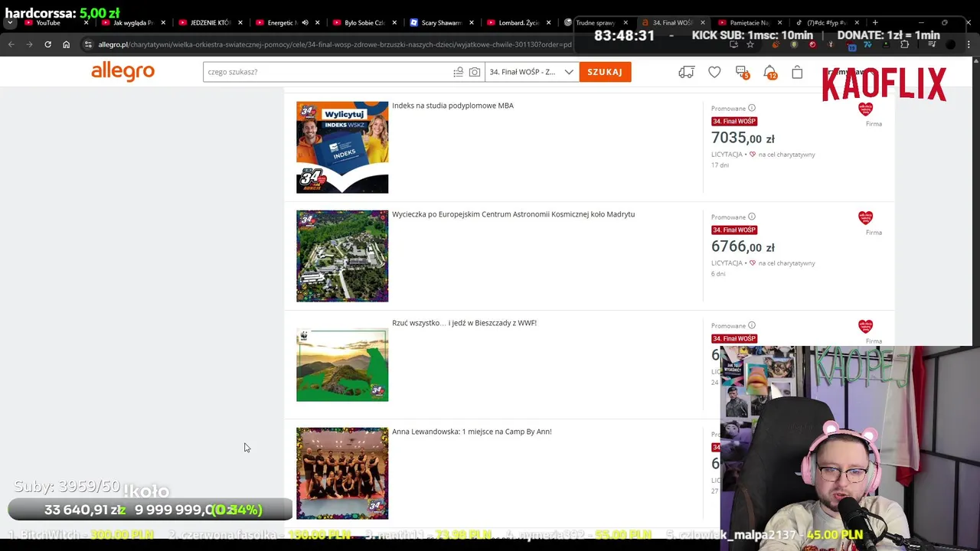Click WOŚP heart seller logo on MBA listing

tap(865, 109)
